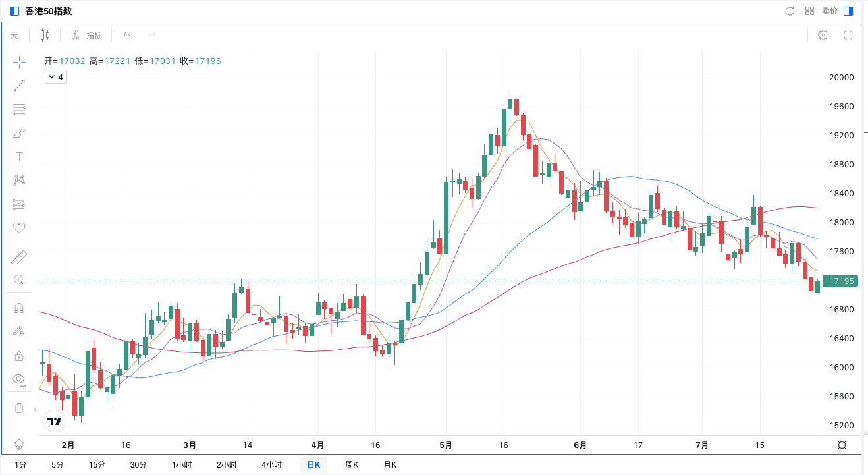
Task: Switch to the 30分 timeframe
Action: [x=138, y=464]
